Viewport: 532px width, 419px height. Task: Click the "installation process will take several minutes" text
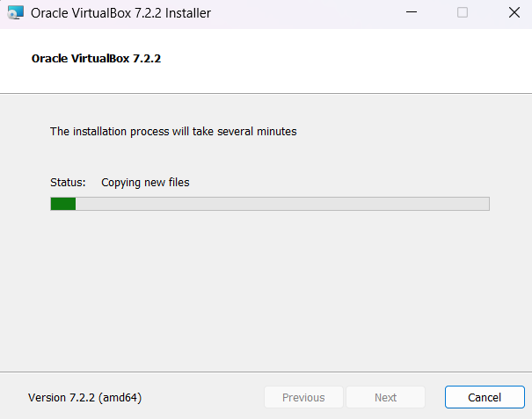[x=173, y=132]
